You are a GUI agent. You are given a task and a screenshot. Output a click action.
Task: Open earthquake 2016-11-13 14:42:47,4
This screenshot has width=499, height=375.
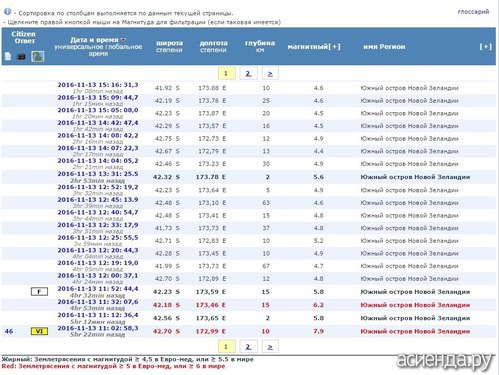[x=98, y=123]
